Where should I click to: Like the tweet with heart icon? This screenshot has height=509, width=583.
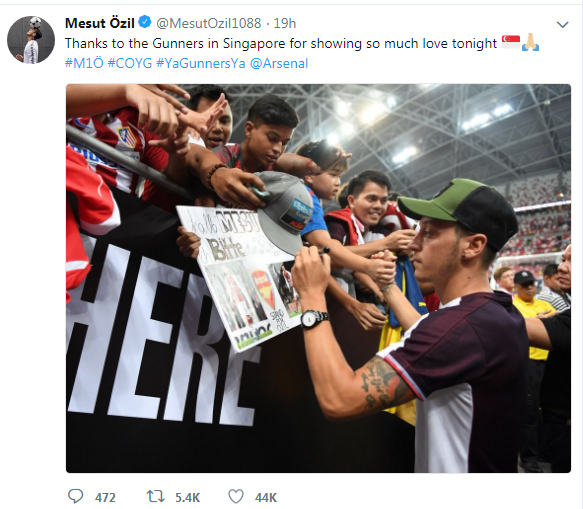click(x=236, y=496)
